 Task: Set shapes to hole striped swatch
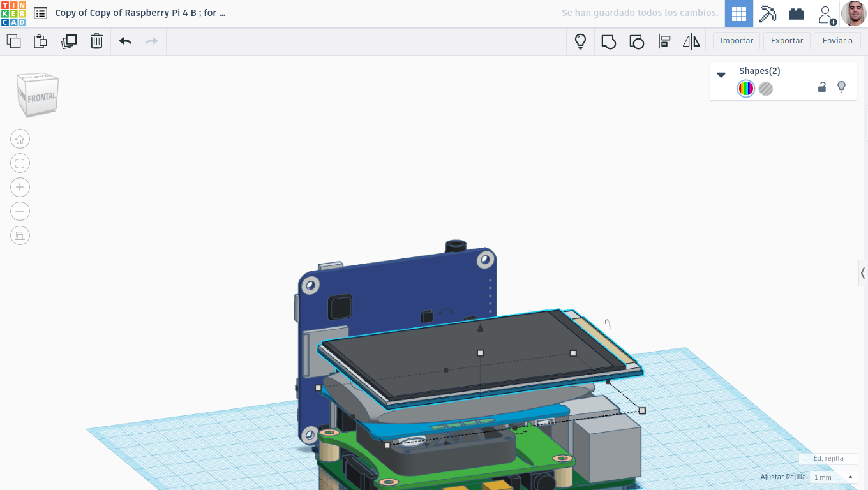766,89
